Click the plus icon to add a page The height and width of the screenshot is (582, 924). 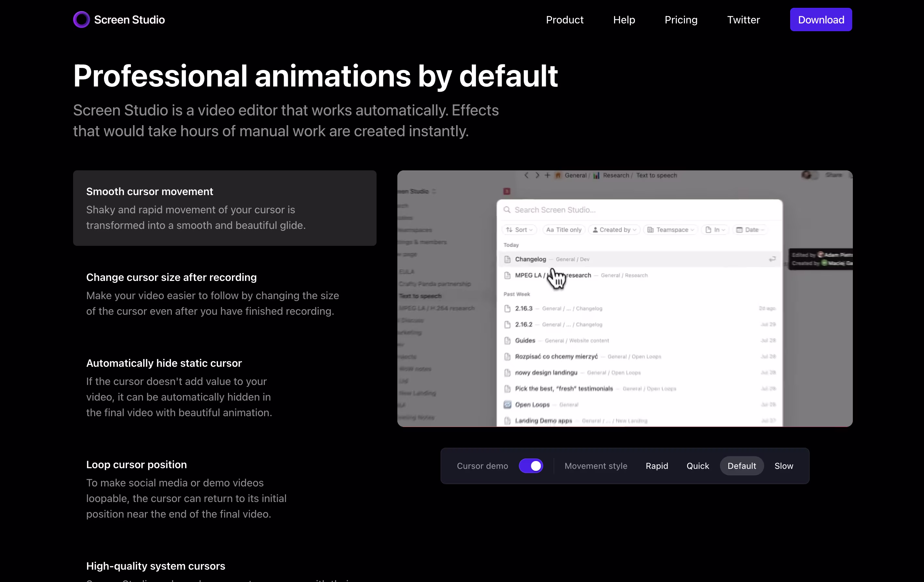click(x=547, y=175)
